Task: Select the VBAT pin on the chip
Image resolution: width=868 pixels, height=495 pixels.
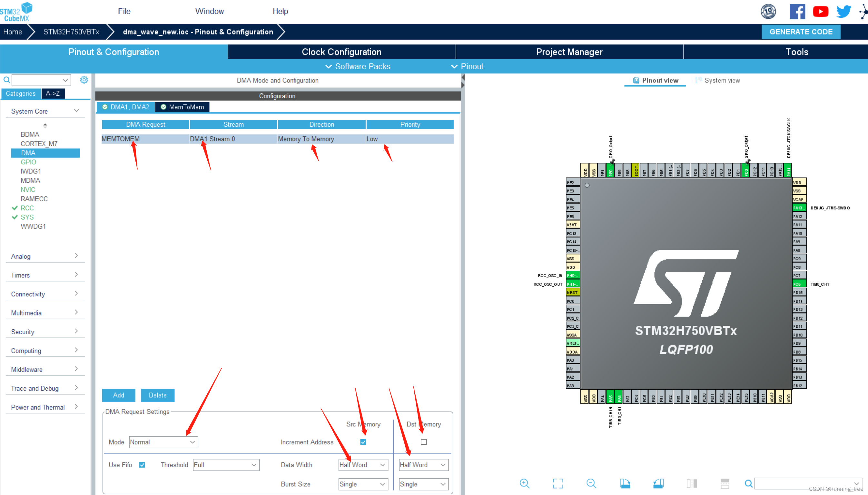Action: 573,225
